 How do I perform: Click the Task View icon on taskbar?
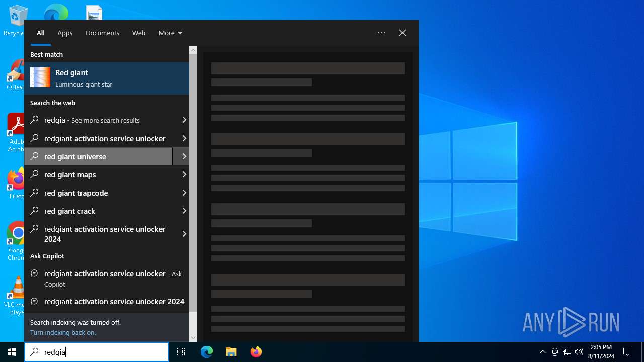coord(181,352)
